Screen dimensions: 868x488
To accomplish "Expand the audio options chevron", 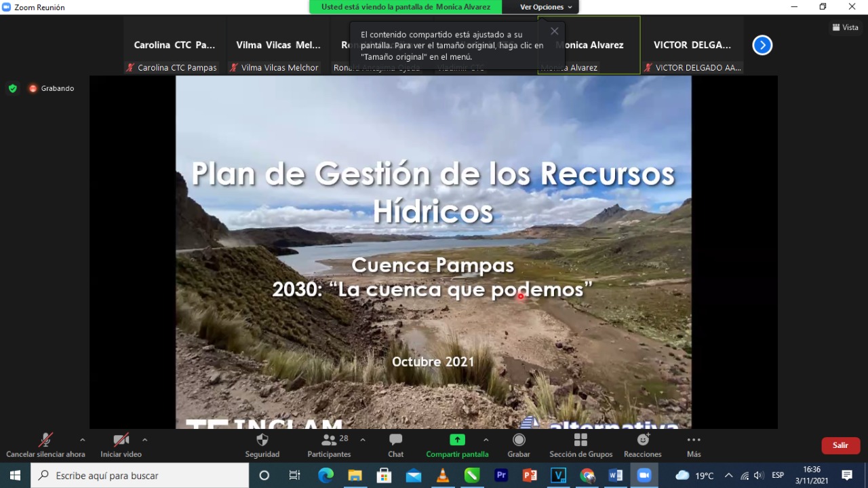I will point(82,440).
